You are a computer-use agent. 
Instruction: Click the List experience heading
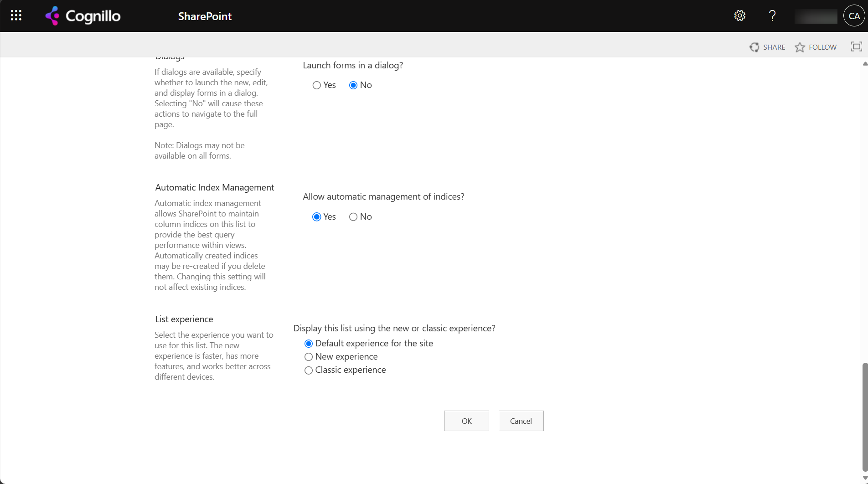[x=184, y=319]
